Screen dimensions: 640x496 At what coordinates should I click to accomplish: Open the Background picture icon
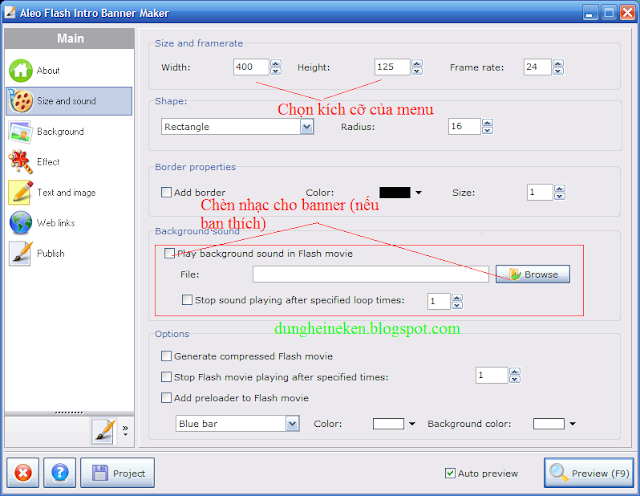[20, 131]
